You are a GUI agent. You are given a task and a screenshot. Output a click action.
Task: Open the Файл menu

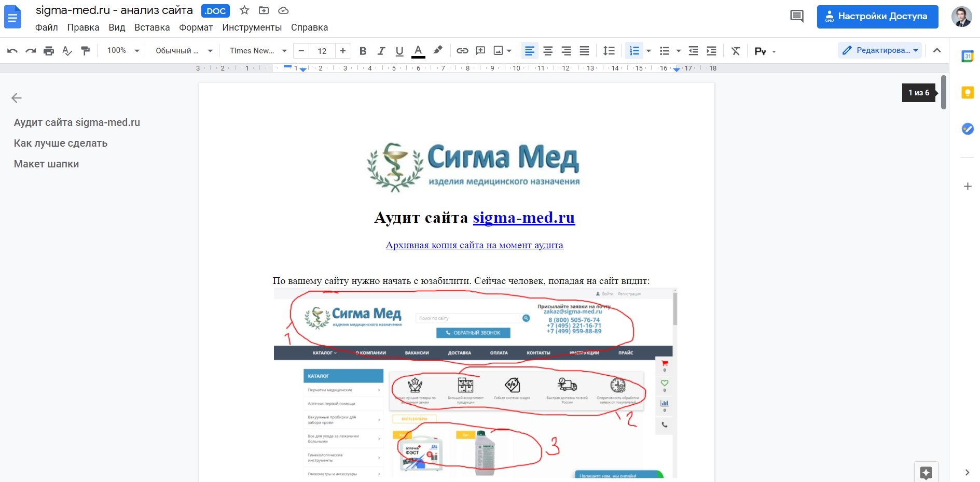click(x=47, y=27)
